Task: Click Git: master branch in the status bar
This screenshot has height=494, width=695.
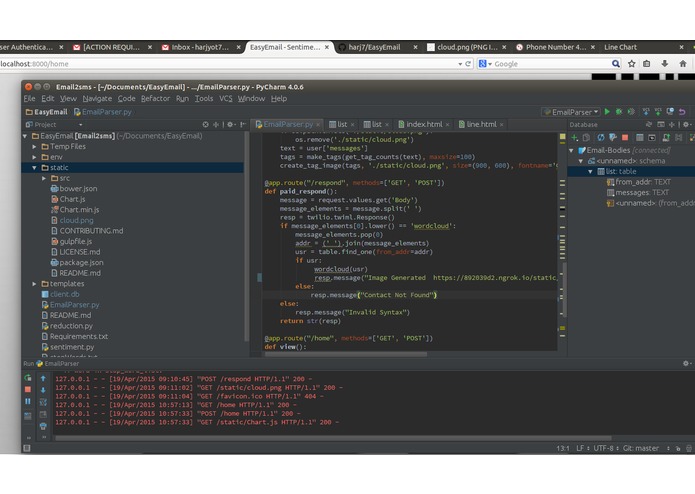Action: point(640,448)
